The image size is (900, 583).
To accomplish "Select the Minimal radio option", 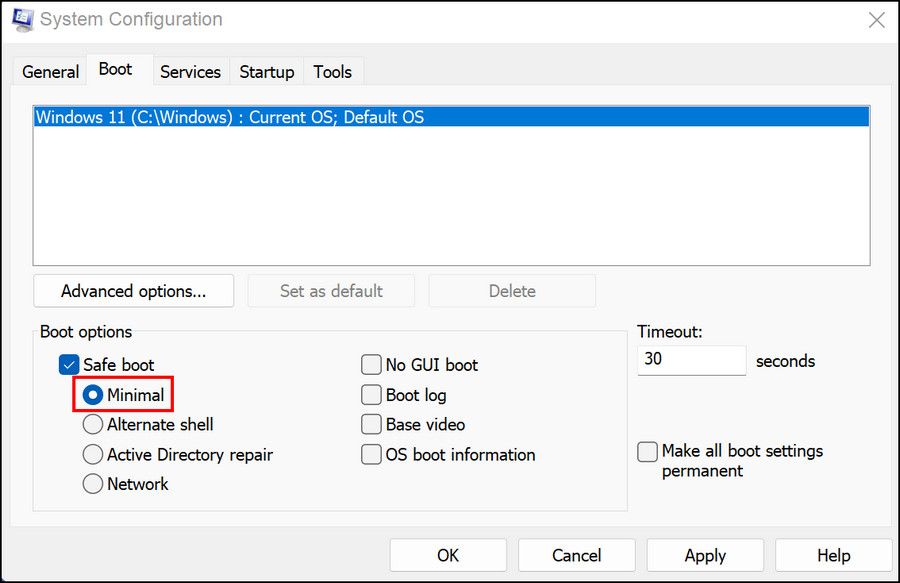I will coord(93,395).
